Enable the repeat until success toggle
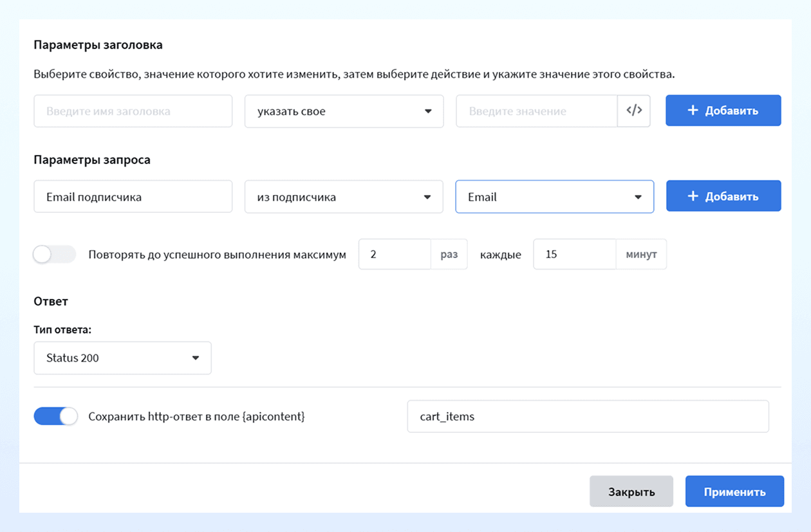This screenshot has width=811, height=532. click(x=55, y=255)
